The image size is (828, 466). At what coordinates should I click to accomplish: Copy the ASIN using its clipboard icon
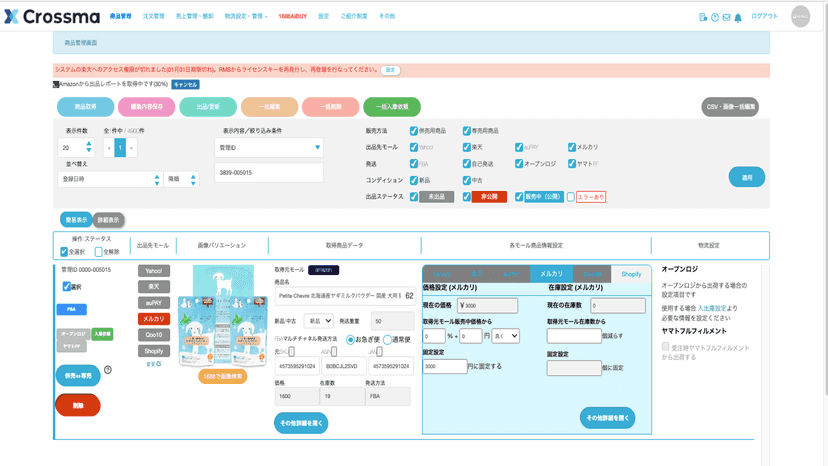[x=334, y=351]
